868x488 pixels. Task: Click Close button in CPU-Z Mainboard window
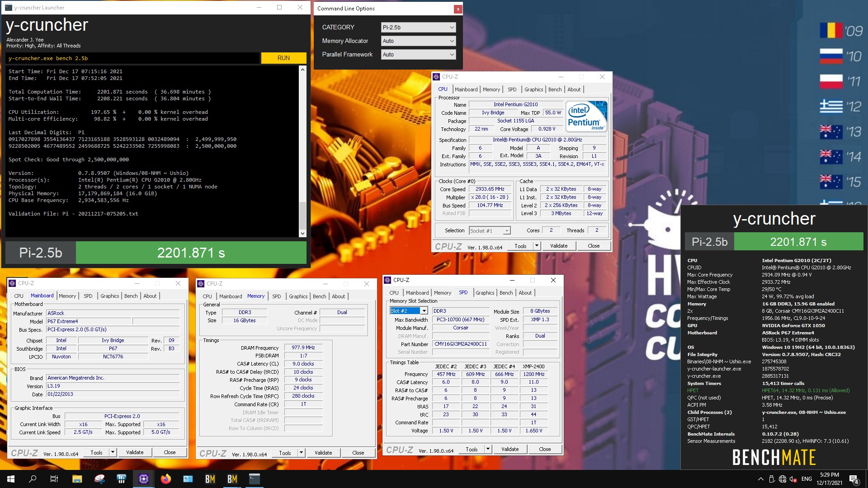click(170, 452)
